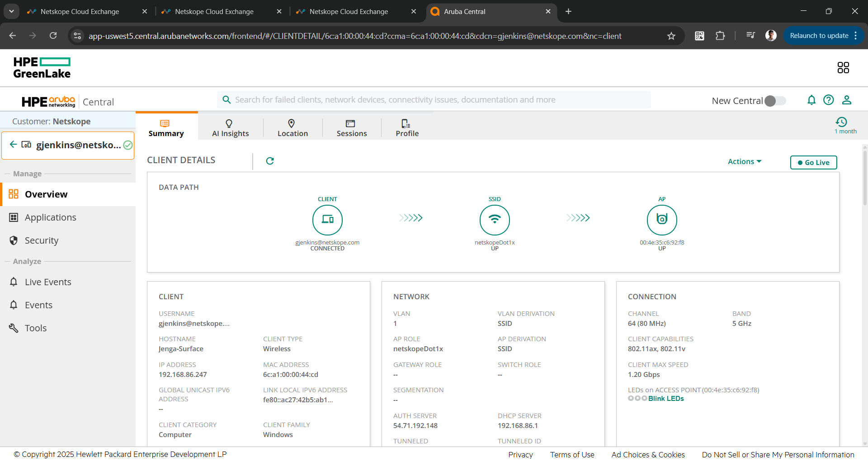Go back to the previous browser page
Screen dimensions: 868x461
pyautogui.click(x=13, y=36)
